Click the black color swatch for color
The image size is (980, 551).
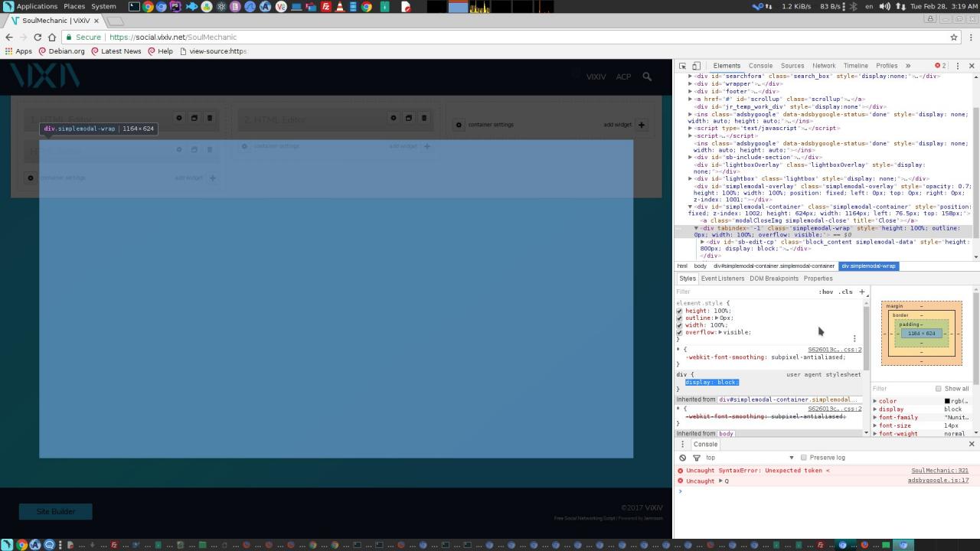tap(947, 401)
